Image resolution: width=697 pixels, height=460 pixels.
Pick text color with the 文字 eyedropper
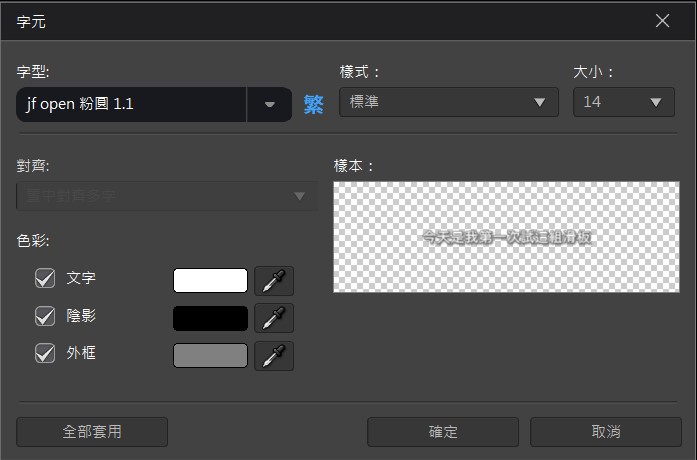274,281
